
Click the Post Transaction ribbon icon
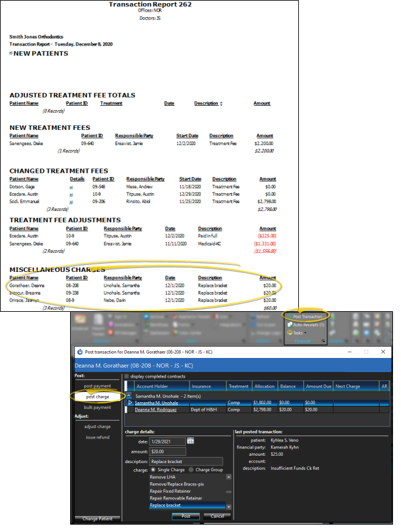[290, 317]
